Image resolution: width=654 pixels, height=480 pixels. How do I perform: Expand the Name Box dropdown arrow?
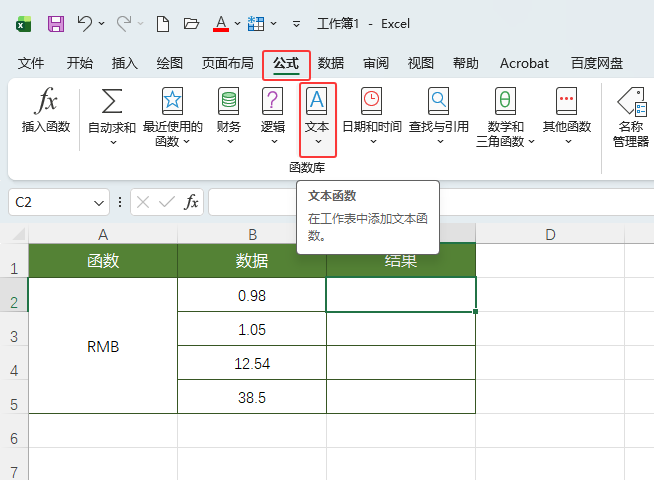99,203
